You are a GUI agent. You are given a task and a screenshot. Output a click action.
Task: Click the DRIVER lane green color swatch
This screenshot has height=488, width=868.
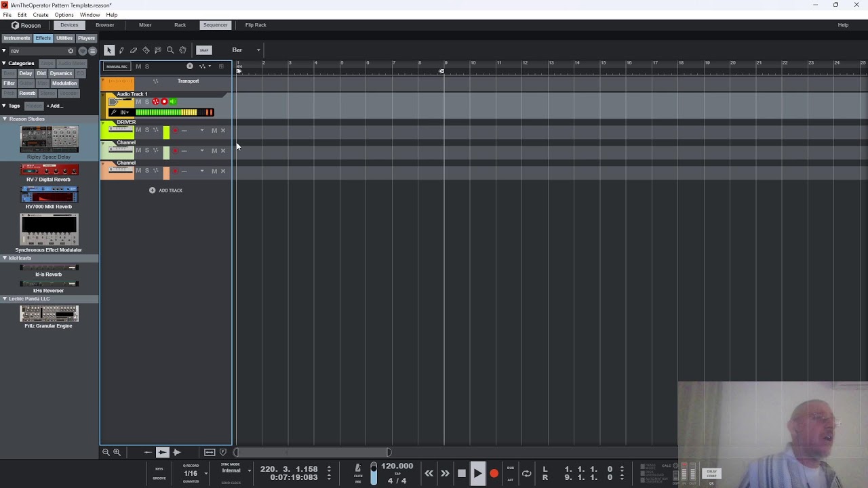pyautogui.click(x=166, y=132)
